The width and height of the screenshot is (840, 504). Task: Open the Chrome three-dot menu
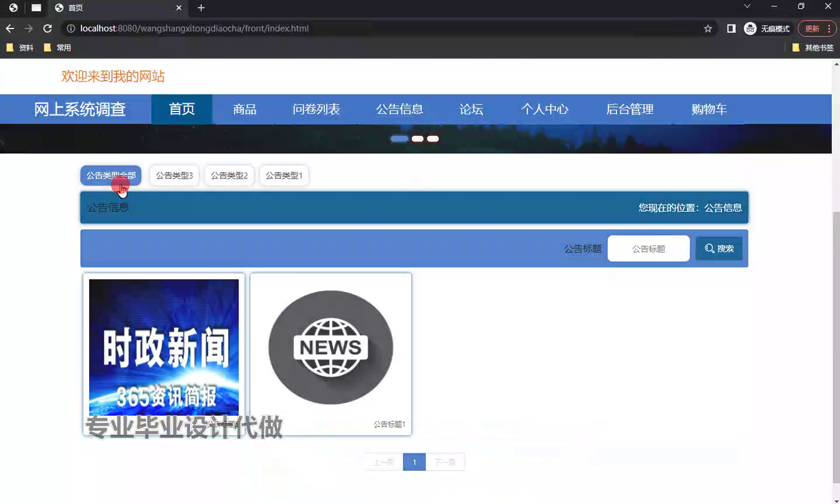coord(829,28)
